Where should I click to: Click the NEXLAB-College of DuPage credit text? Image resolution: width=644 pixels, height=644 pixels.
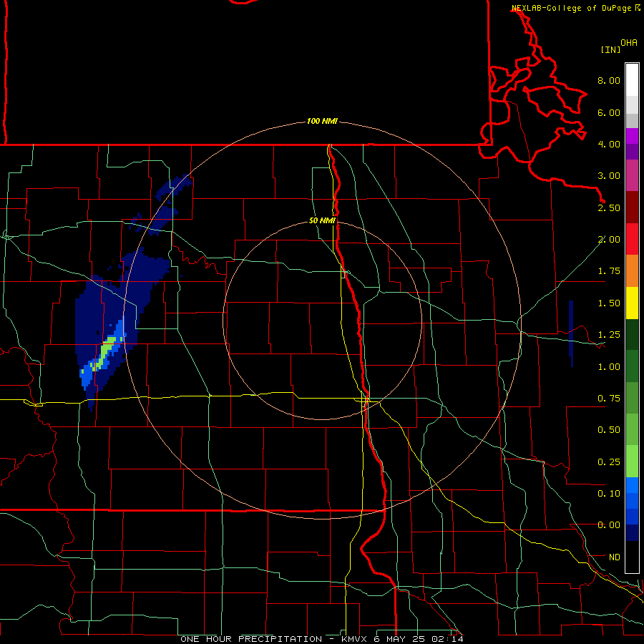click(571, 8)
